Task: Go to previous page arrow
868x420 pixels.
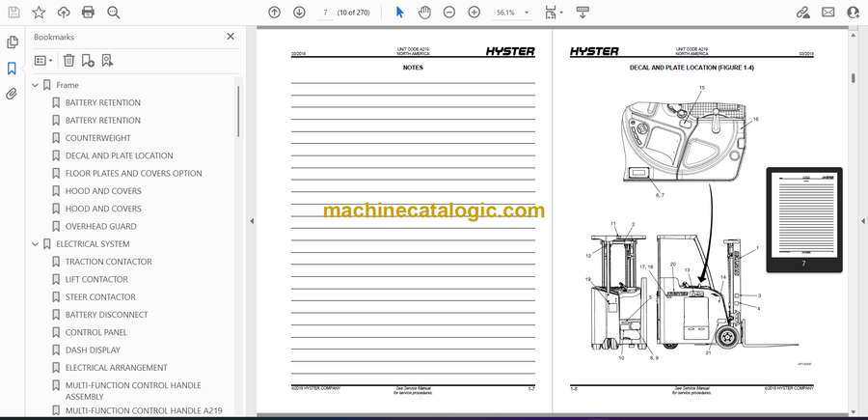Action: pos(274,13)
